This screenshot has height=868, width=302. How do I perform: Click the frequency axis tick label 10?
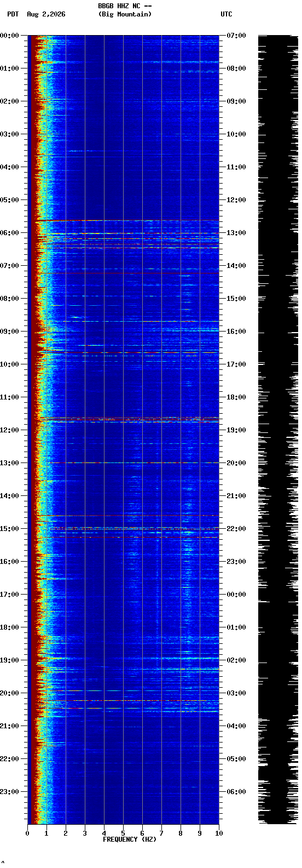[219, 833]
